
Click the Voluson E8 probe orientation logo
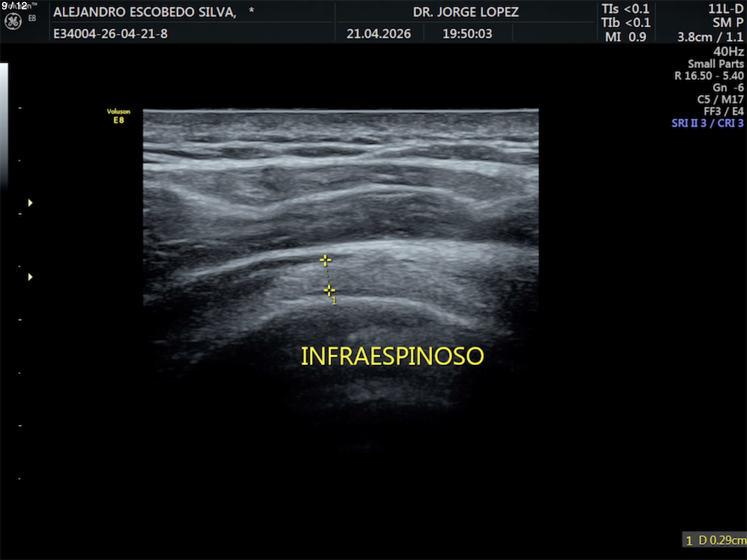pos(118,116)
